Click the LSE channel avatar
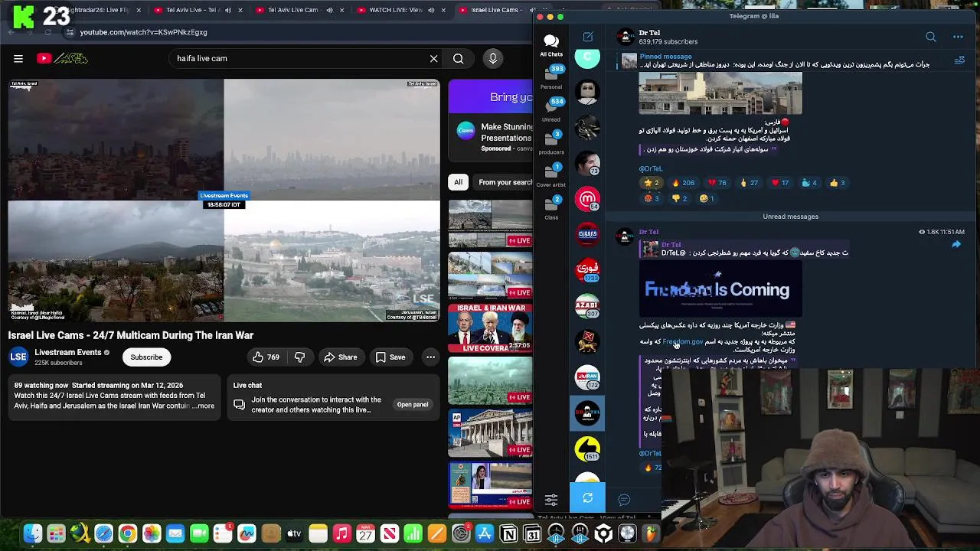980x551 pixels. click(18, 357)
